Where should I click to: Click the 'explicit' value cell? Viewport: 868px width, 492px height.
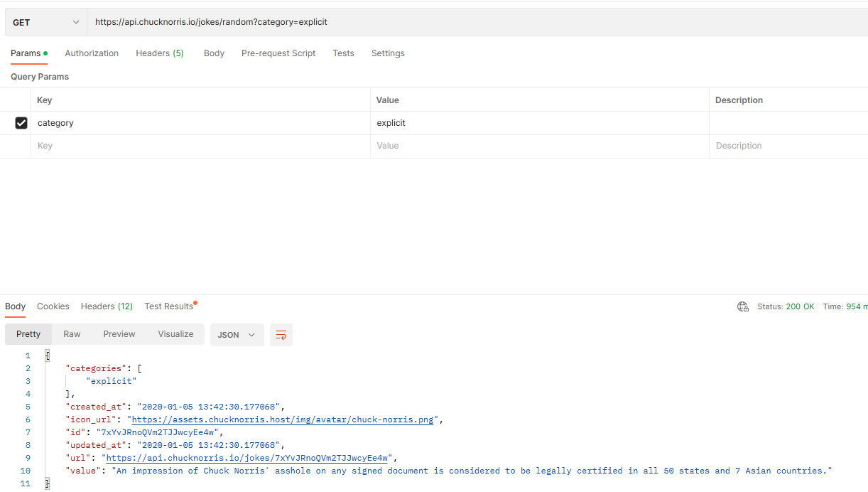pyautogui.click(x=540, y=123)
